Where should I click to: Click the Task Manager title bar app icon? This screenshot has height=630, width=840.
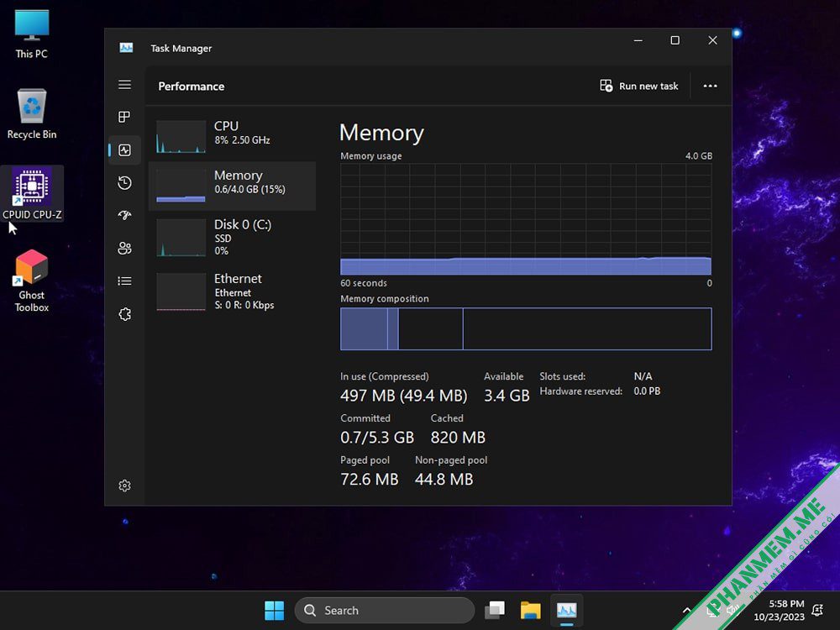pyautogui.click(x=126, y=48)
